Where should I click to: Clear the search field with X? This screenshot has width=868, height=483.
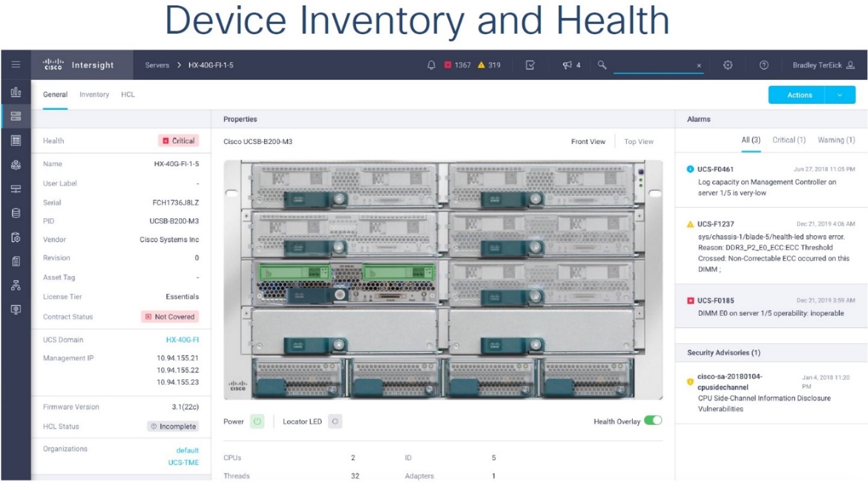pyautogui.click(x=699, y=66)
